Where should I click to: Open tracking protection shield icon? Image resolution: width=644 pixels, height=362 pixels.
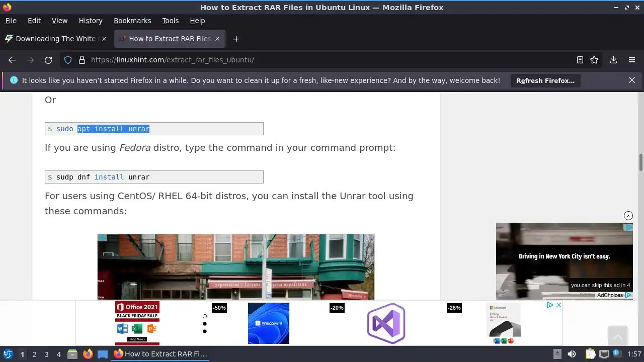coord(68,60)
